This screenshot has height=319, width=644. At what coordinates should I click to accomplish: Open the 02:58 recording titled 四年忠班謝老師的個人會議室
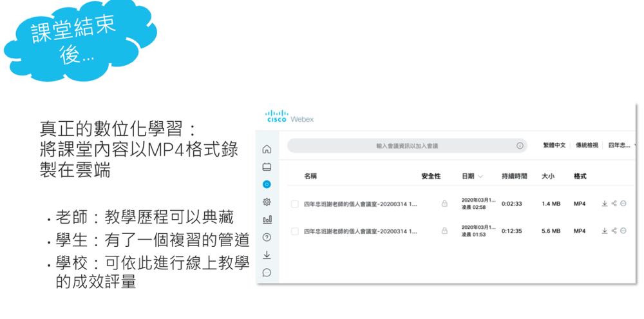tap(360, 204)
